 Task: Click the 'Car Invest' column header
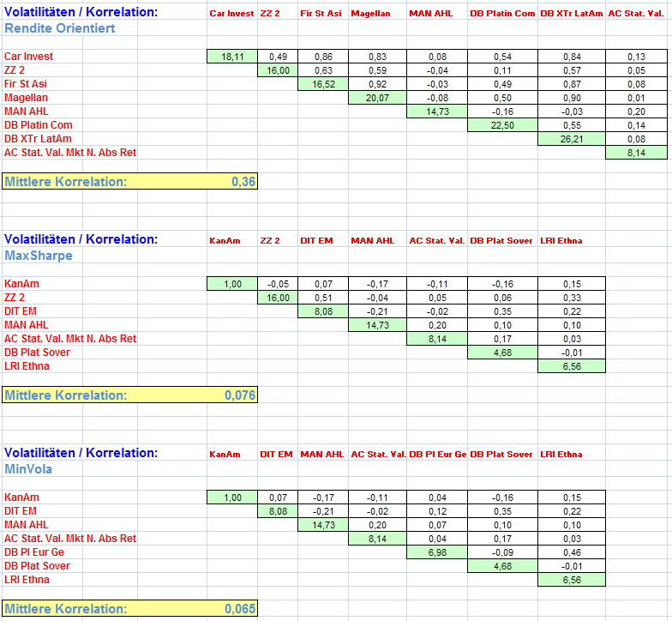(231, 14)
